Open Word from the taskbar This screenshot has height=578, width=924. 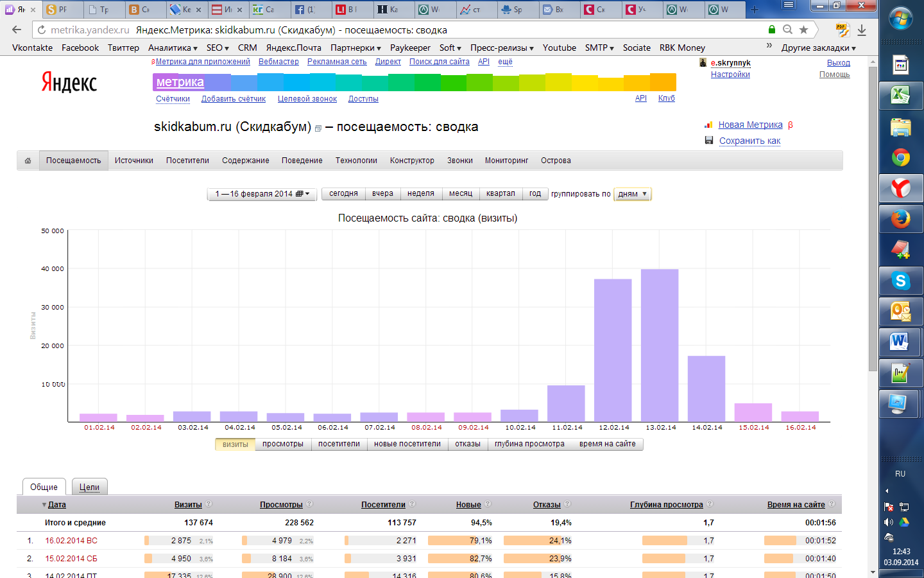(901, 342)
